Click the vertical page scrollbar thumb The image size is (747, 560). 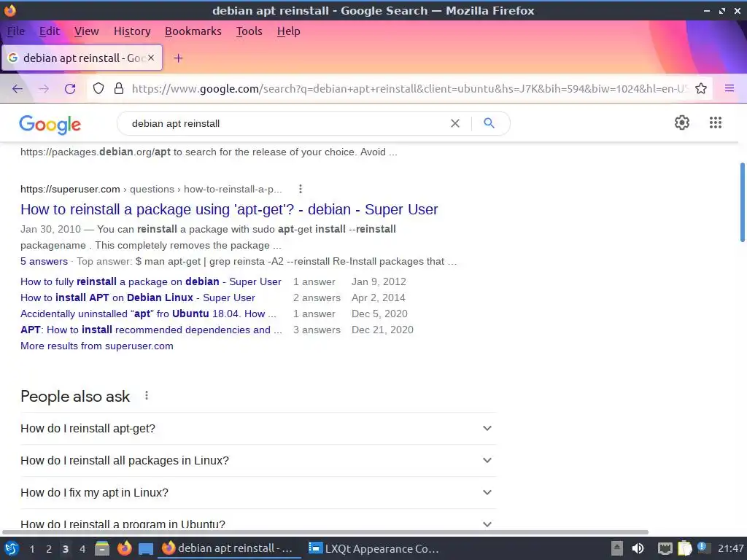[742, 203]
